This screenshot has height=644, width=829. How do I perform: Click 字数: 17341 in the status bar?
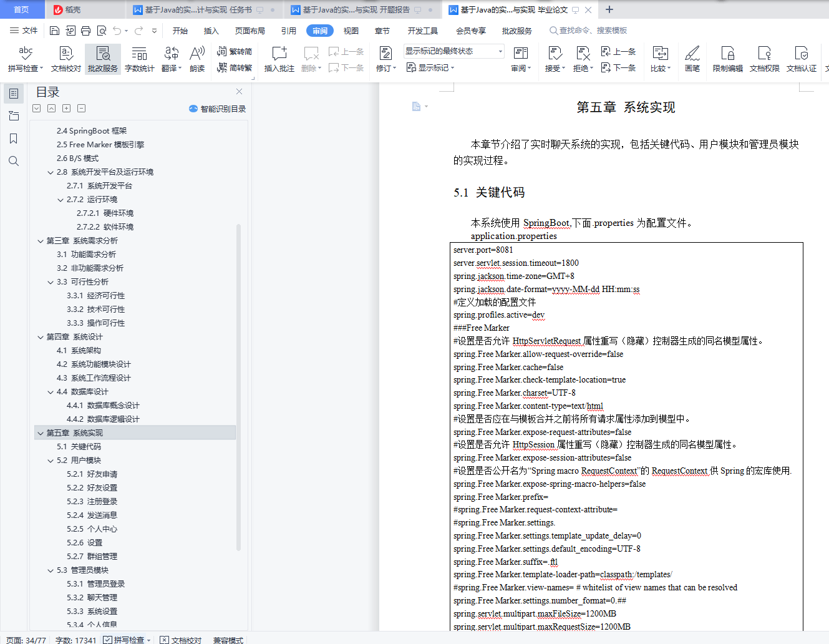pos(75,640)
